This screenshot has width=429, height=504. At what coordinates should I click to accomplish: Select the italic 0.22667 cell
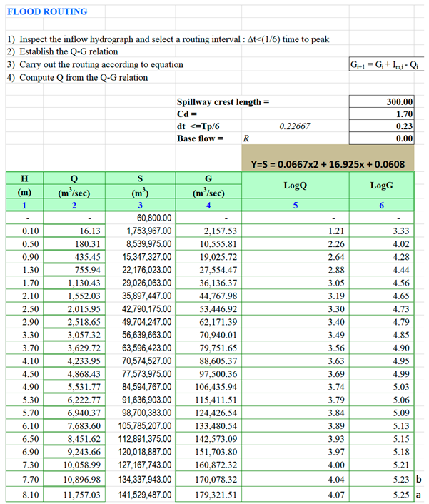tap(295, 126)
